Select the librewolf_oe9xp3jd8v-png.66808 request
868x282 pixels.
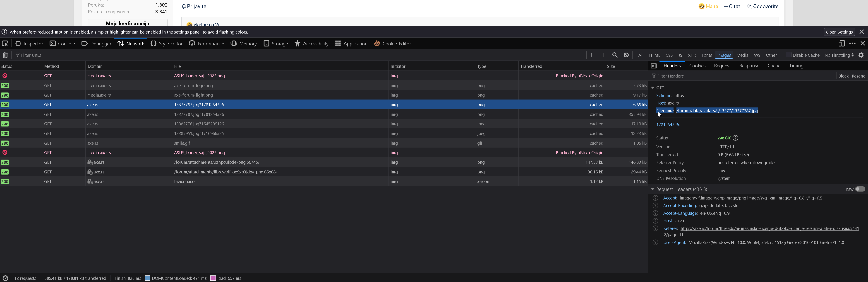[x=324, y=172]
